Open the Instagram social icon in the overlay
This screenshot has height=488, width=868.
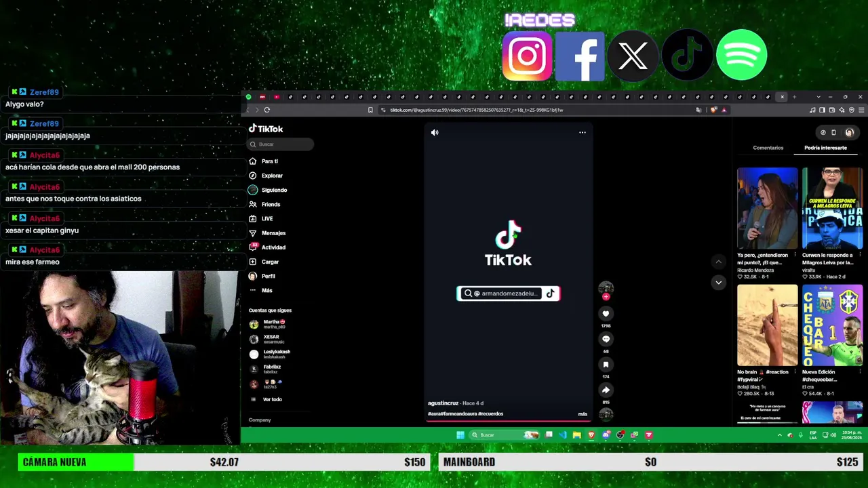(x=527, y=56)
